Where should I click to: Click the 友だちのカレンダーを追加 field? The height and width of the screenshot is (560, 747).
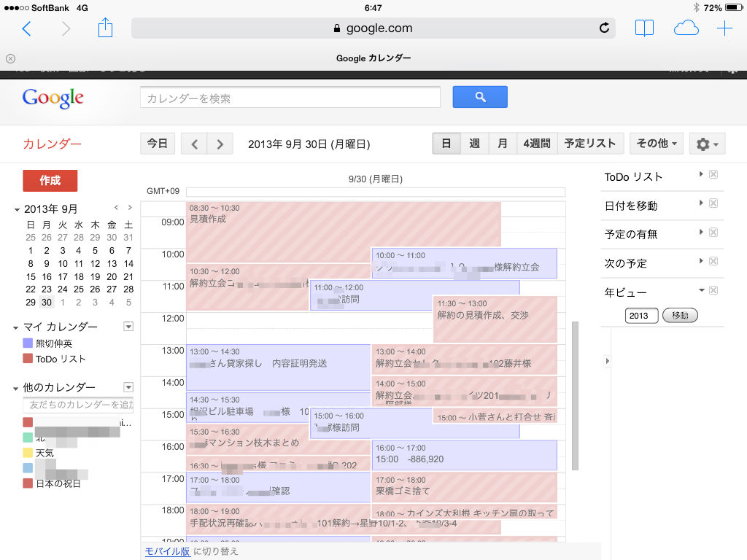click(78, 405)
